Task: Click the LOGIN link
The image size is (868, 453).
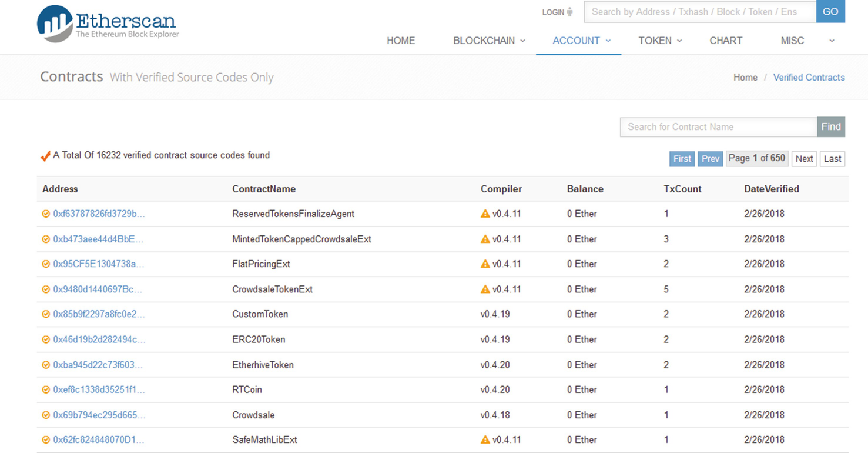Action: [x=553, y=12]
